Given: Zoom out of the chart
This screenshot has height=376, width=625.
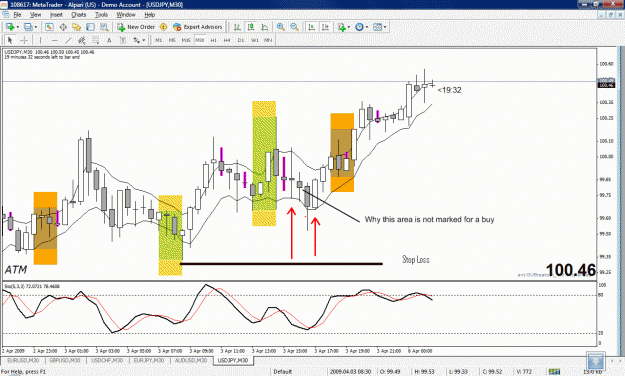Looking at the screenshot, I should (x=294, y=27).
